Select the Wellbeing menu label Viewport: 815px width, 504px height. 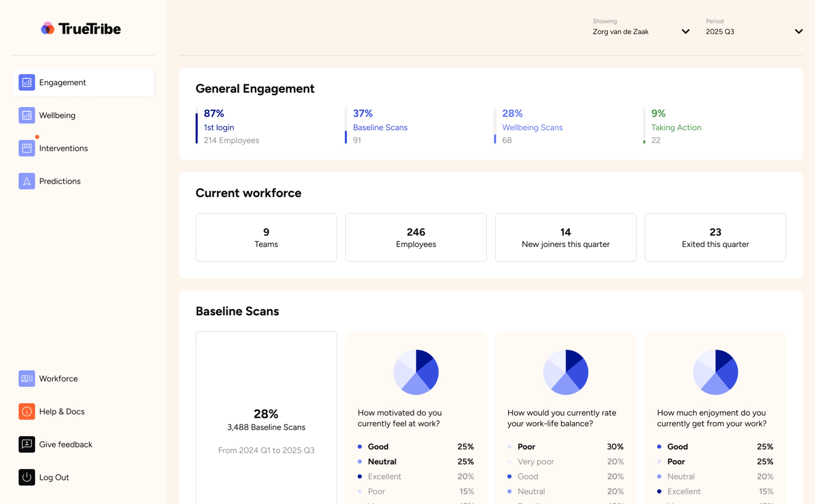[x=57, y=115]
